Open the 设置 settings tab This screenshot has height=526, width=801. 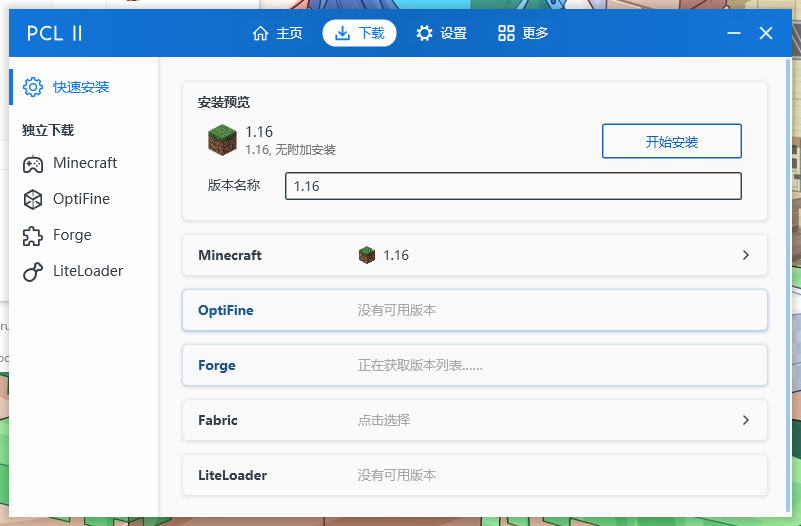[441, 33]
